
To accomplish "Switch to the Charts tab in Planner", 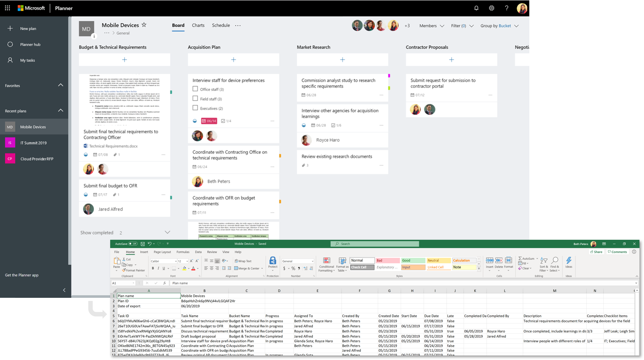I will [x=198, y=25].
